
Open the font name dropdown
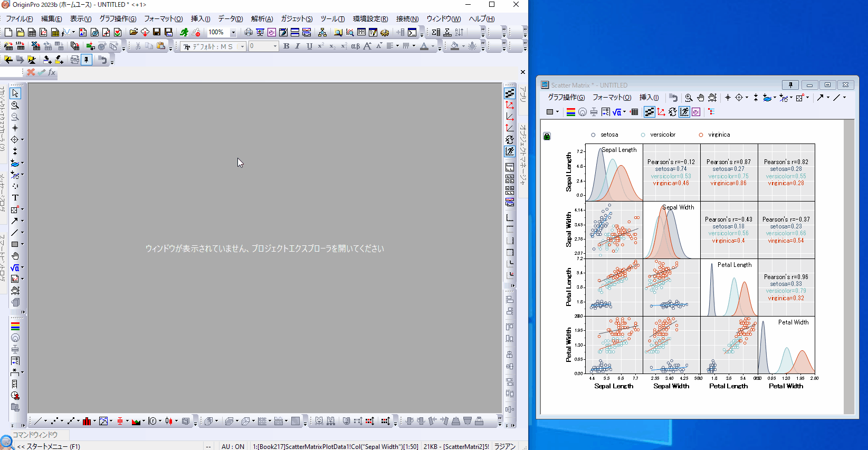coord(243,46)
